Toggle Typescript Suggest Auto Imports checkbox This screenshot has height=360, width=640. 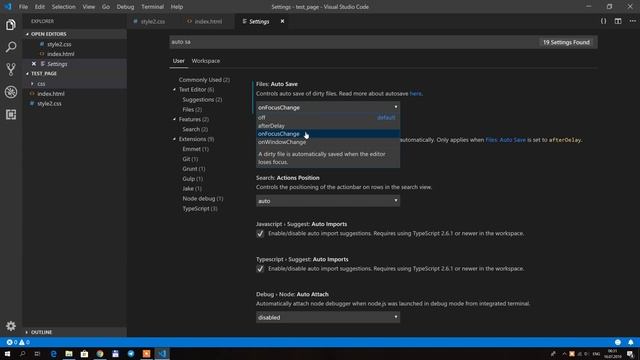tap(260, 269)
